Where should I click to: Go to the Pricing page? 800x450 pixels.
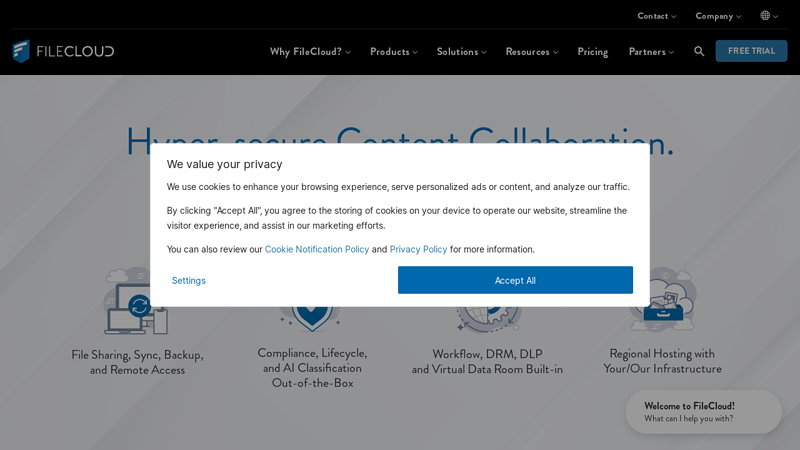(x=592, y=52)
